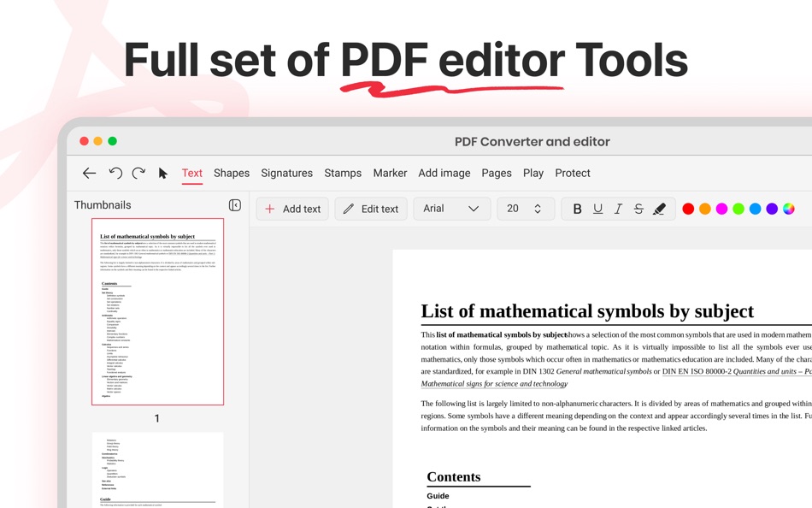Toggle italic formatting
The width and height of the screenshot is (812, 508).
point(618,209)
